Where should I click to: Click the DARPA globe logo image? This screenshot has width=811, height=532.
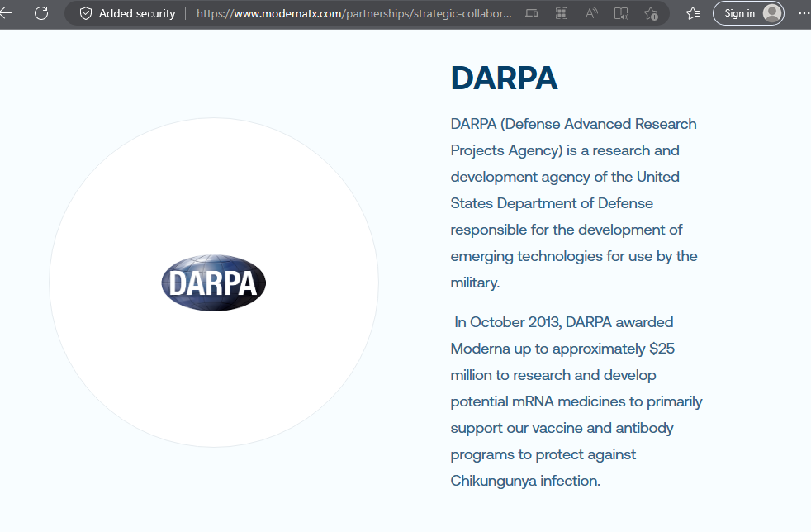(x=214, y=283)
